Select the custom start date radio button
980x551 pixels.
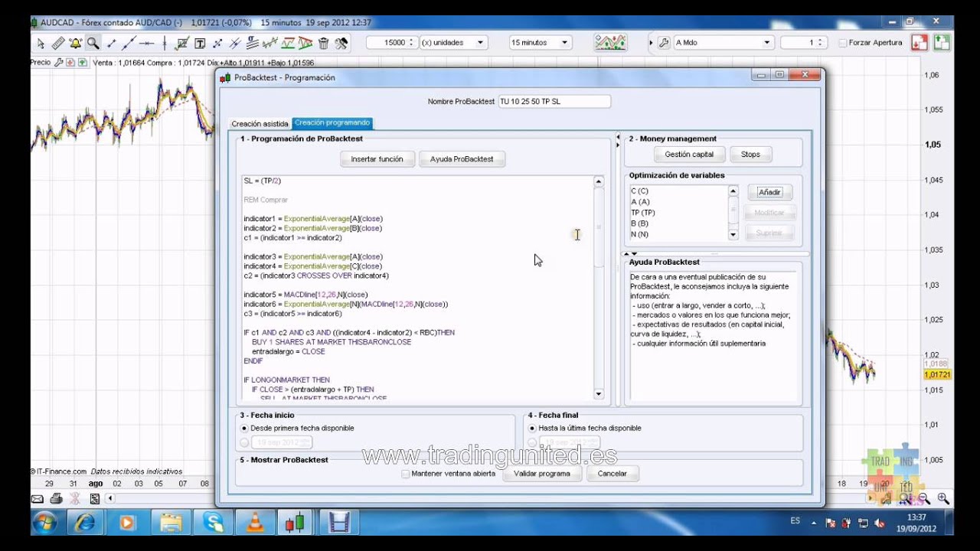pyautogui.click(x=244, y=442)
